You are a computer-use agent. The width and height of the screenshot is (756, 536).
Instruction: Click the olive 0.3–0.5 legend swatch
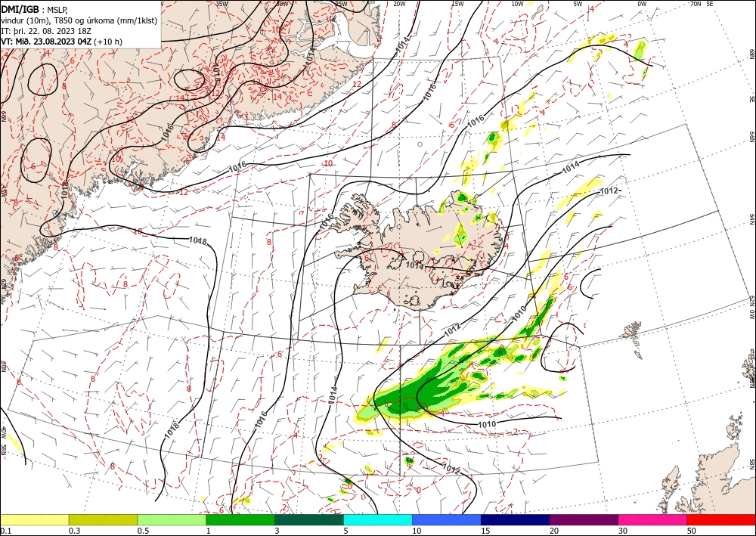tap(103, 519)
